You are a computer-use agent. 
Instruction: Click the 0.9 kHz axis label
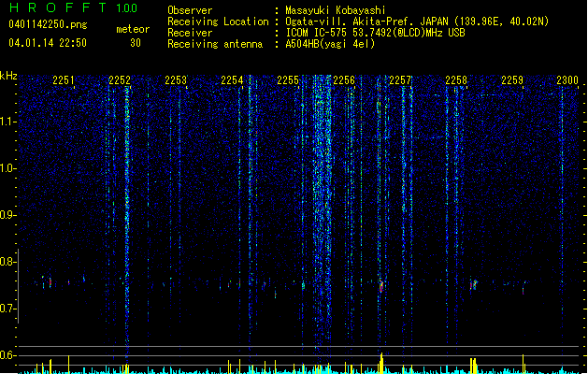pyautogui.click(x=7, y=215)
